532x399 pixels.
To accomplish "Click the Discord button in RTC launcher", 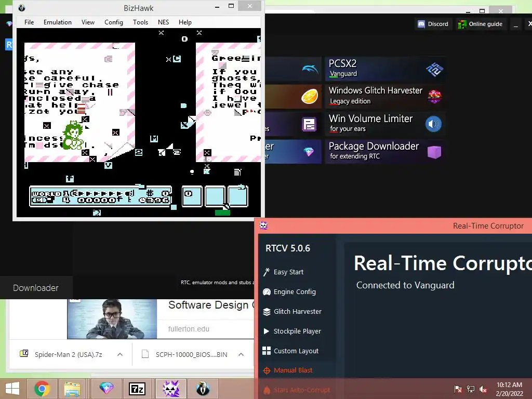I will [433, 24].
